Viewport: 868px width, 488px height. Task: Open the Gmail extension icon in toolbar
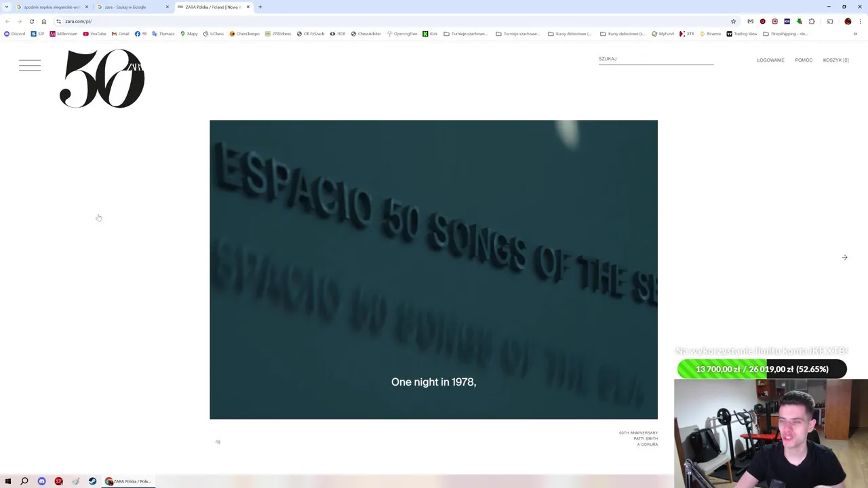(750, 21)
